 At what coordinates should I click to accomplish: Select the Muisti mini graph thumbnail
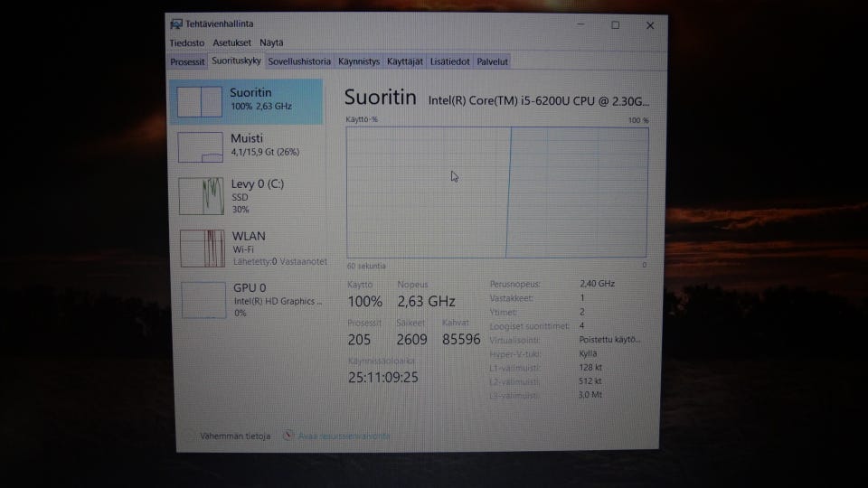click(201, 147)
